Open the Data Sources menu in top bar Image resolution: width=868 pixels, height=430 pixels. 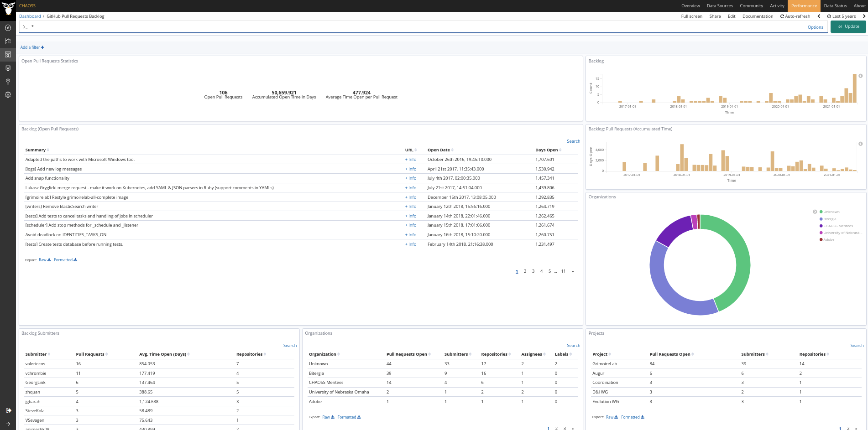coord(720,6)
